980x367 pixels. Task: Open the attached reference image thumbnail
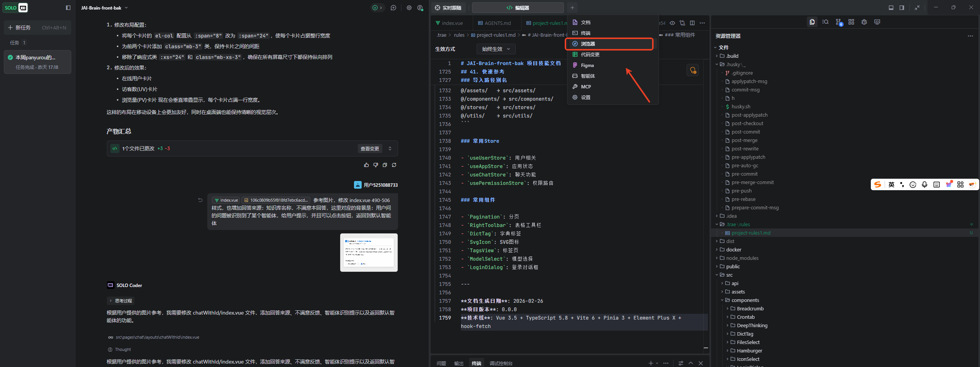click(369, 253)
